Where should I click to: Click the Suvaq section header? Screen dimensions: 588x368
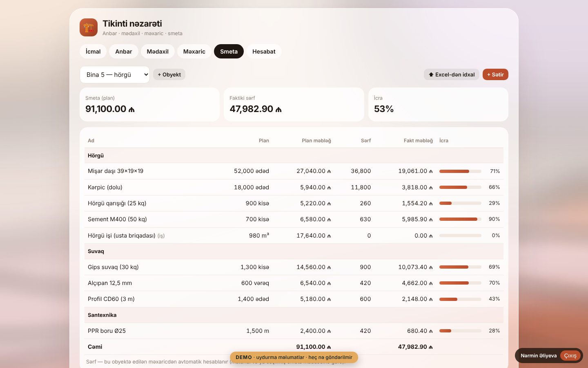click(x=294, y=251)
